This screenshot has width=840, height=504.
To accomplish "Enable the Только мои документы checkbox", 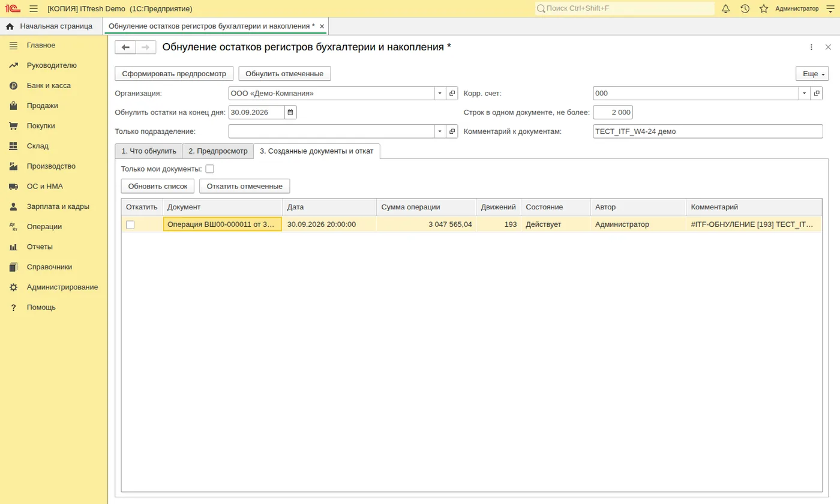I will [x=209, y=169].
